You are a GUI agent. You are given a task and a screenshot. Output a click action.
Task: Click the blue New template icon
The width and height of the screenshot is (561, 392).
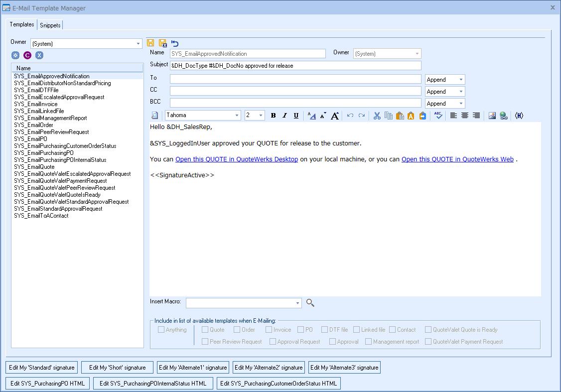pos(15,55)
